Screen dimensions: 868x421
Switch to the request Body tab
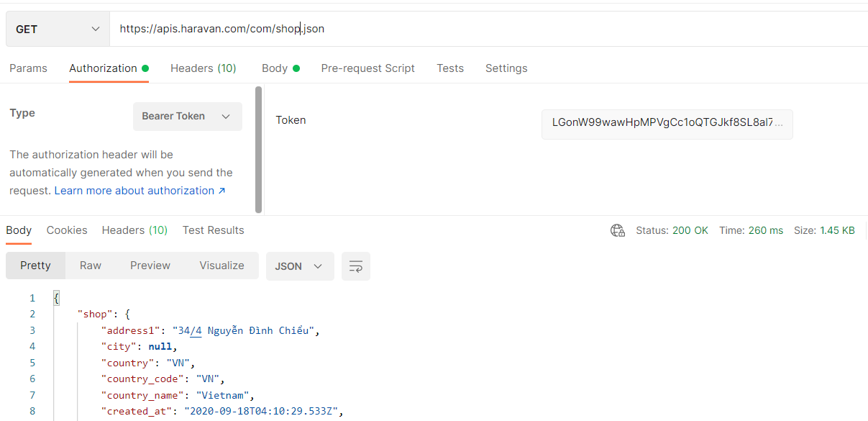click(275, 68)
